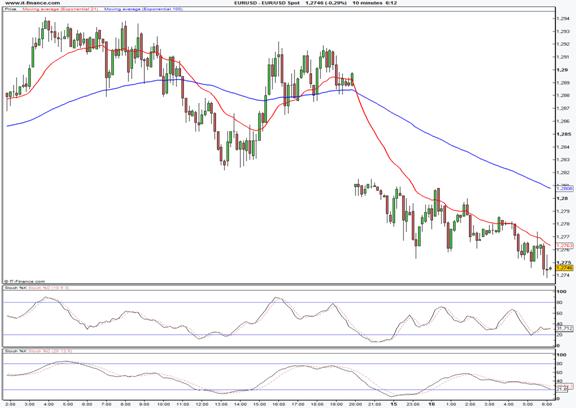
Task: Click the blue EMA 100 value tag on price axis
Action: click(x=565, y=188)
